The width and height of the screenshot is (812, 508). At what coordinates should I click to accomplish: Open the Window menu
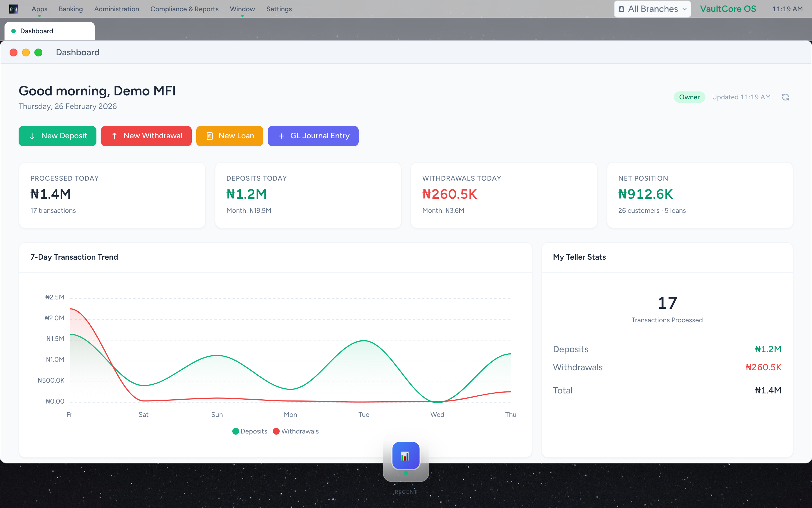pyautogui.click(x=242, y=9)
